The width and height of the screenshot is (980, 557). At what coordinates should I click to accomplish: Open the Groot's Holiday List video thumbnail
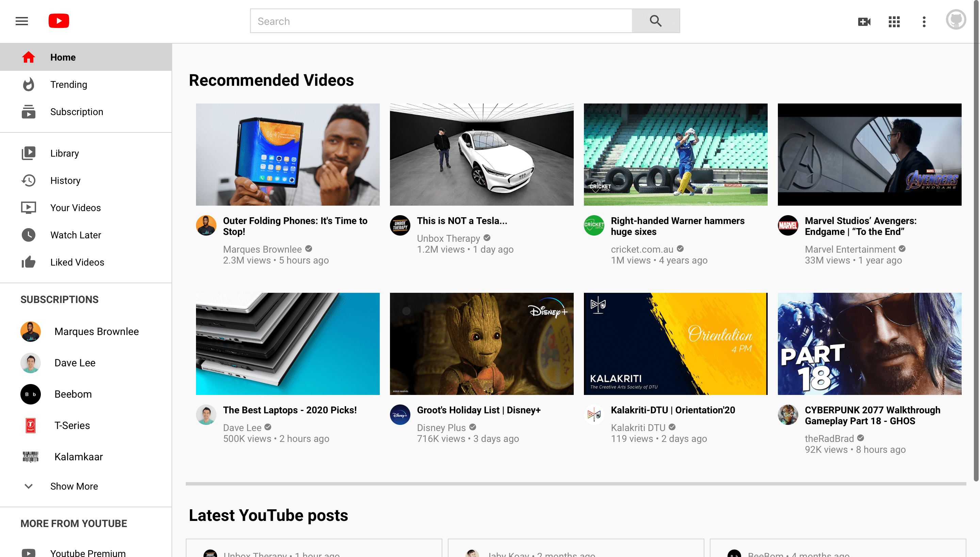[481, 344]
